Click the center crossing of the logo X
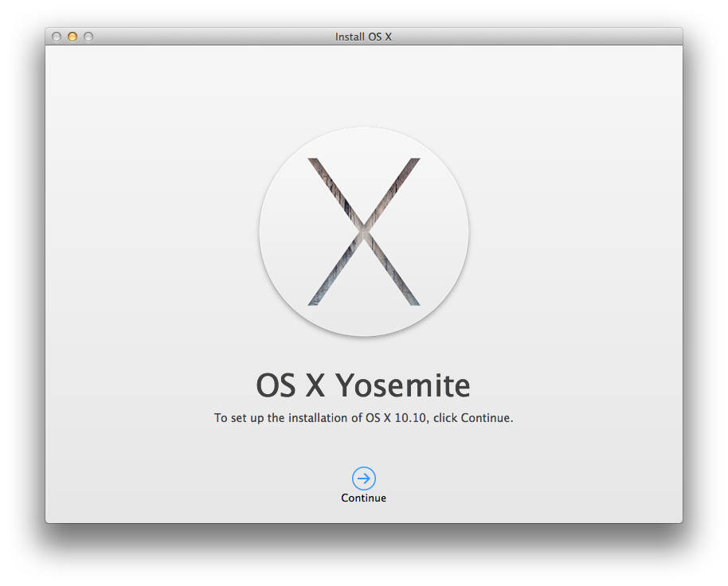This screenshot has width=728, height=586. (364, 231)
